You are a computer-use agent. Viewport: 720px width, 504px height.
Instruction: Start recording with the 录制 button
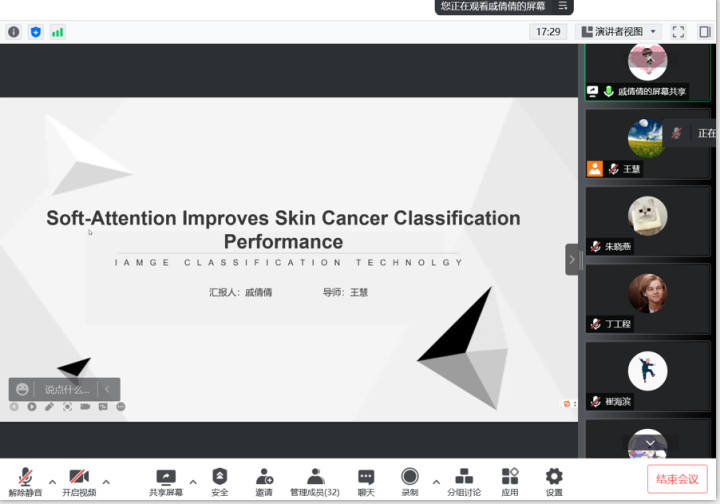[x=410, y=477]
